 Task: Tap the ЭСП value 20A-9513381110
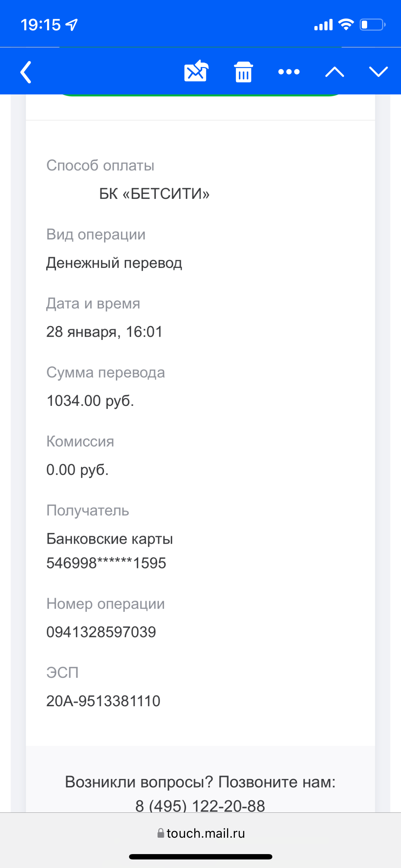click(x=103, y=701)
